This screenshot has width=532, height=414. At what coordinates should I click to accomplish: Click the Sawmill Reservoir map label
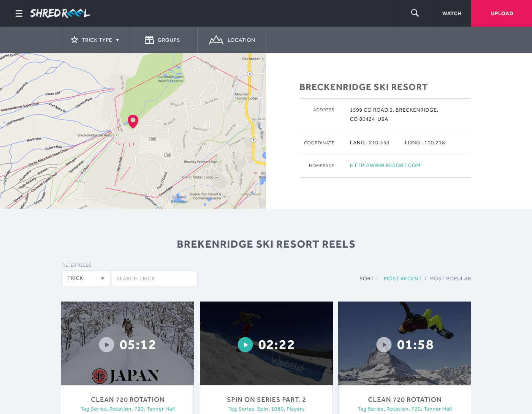[179, 199]
